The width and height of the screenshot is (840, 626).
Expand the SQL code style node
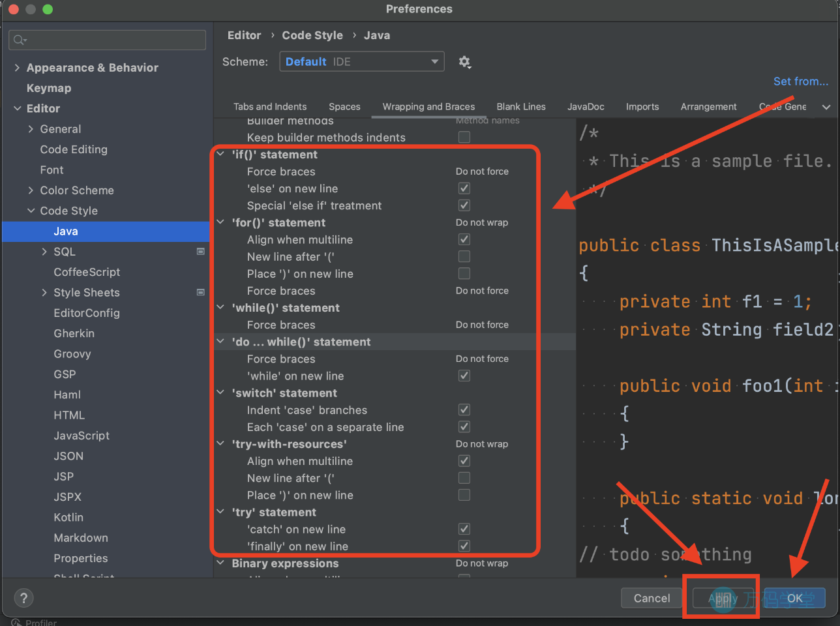coord(44,252)
